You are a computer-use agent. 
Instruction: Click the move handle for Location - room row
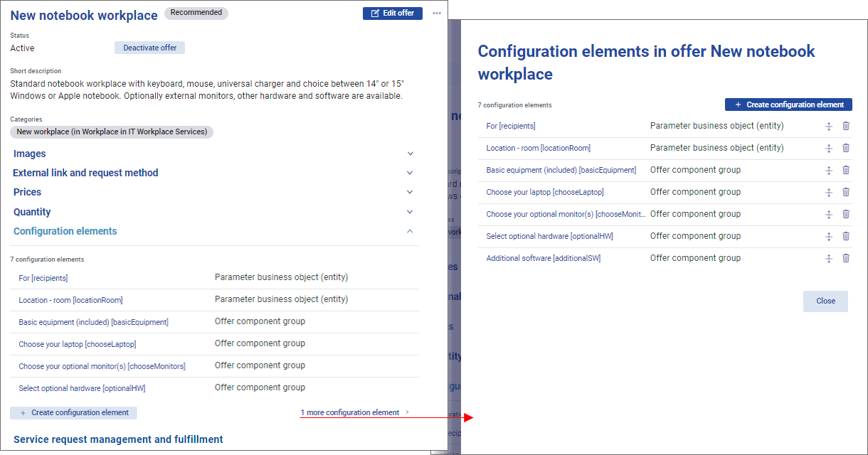(829, 149)
